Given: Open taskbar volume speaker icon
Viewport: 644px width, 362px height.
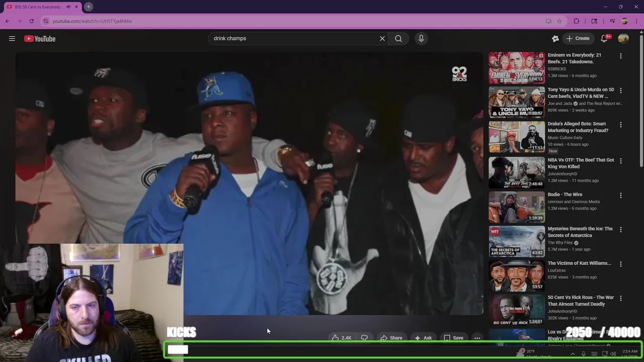Looking at the screenshot, I should pyautogui.click(x=613, y=354).
